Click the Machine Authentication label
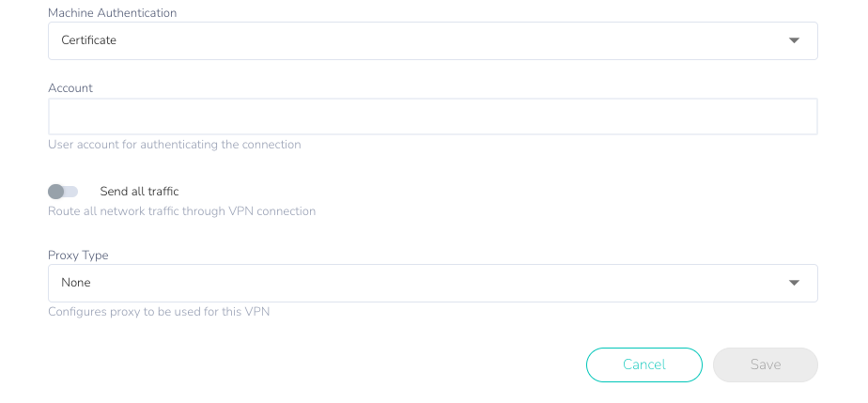This screenshot has width=868, height=403. (x=113, y=13)
